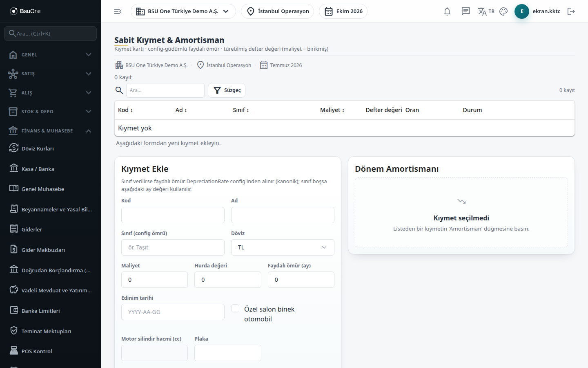Focus the sidebar Ara (Ctrl+K) search box

[51, 34]
